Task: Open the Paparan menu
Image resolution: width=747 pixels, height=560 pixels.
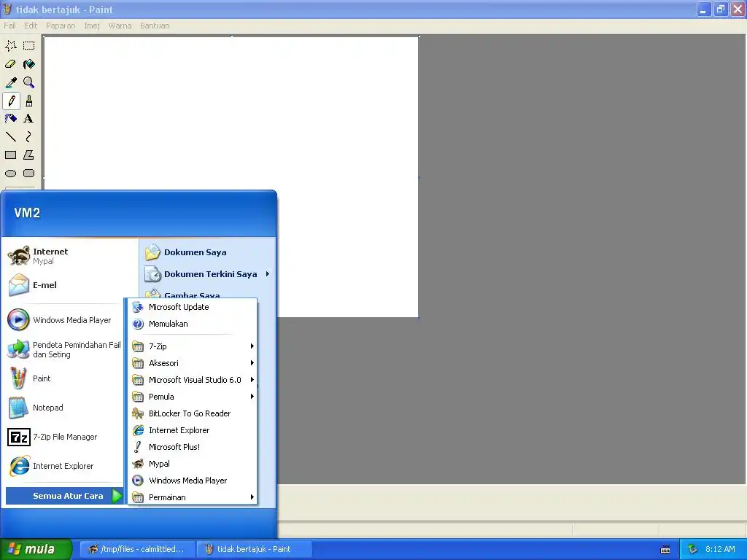Action: point(61,26)
